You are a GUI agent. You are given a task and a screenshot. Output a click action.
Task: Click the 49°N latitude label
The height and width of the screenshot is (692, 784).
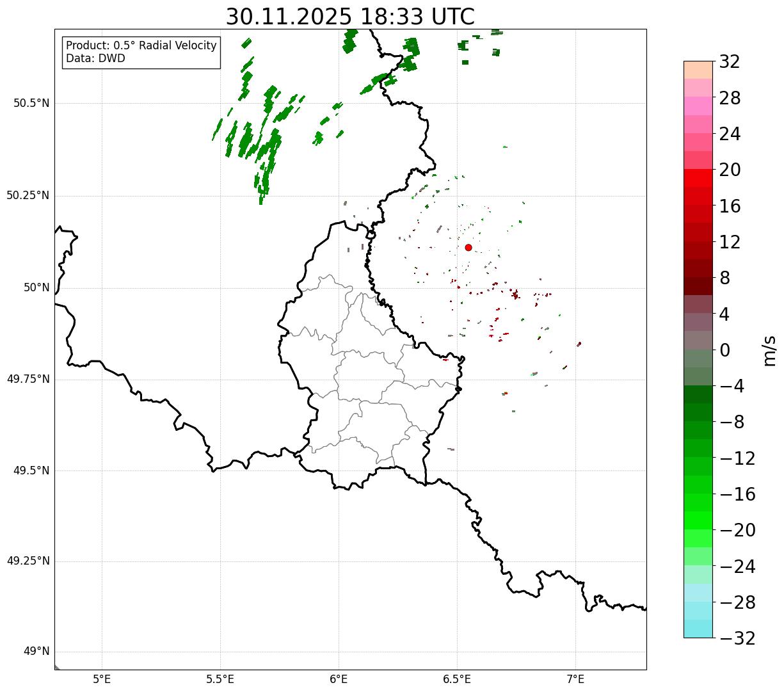click(x=36, y=652)
